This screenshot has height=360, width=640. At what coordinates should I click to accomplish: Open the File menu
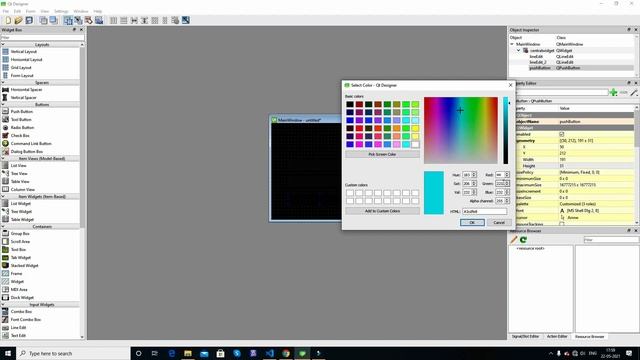tap(6, 11)
